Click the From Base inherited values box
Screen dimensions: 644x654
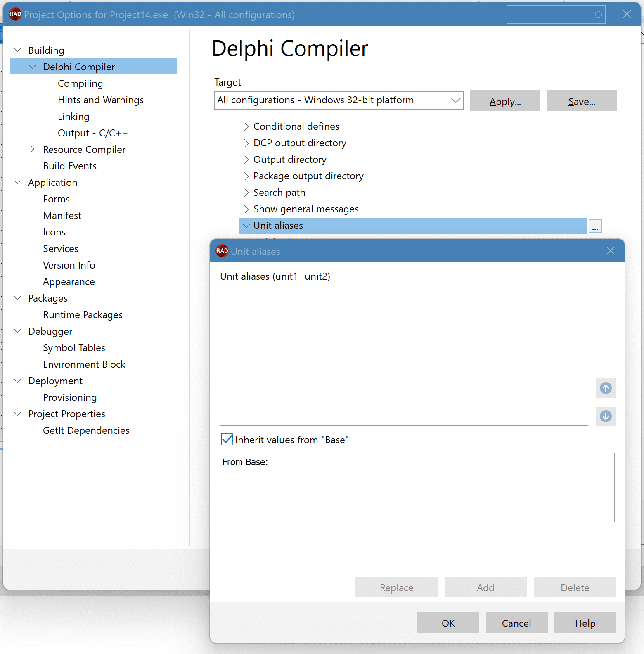coord(417,488)
